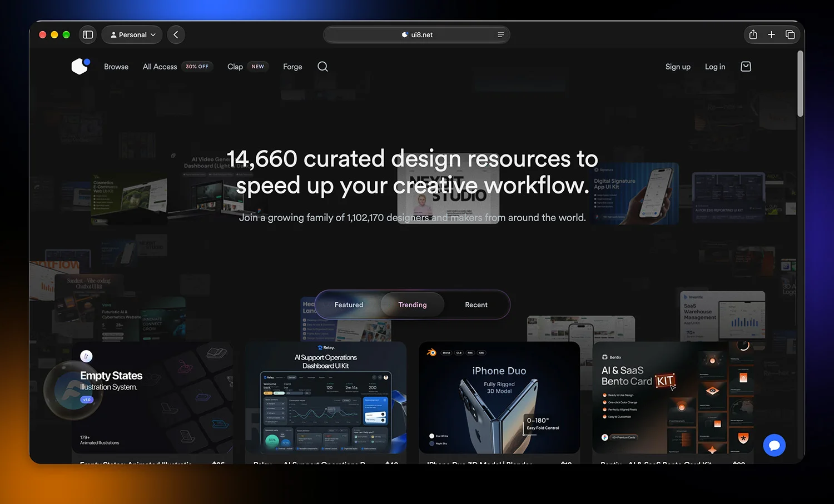This screenshot has height=504, width=834.
Task: Open the iPhone Duo 3D Model thumbnail
Action: pyautogui.click(x=499, y=398)
